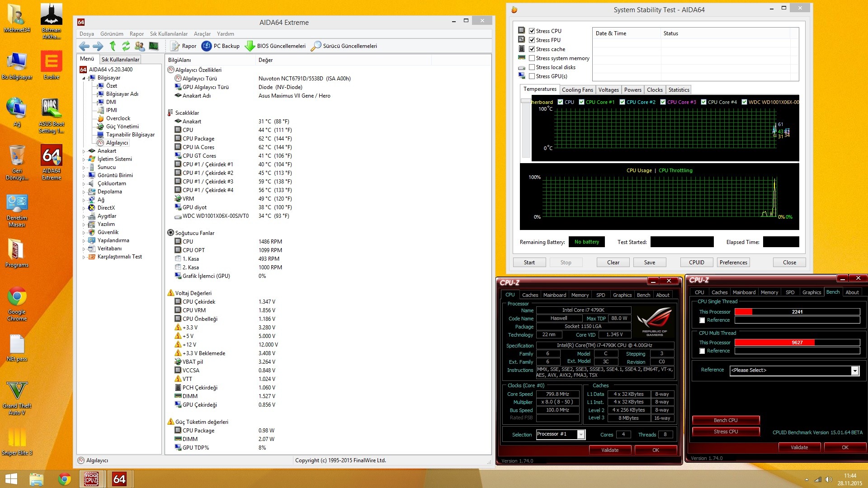Collapse Bilgisayar tree node
The width and height of the screenshot is (868, 488).
pos(84,78)
